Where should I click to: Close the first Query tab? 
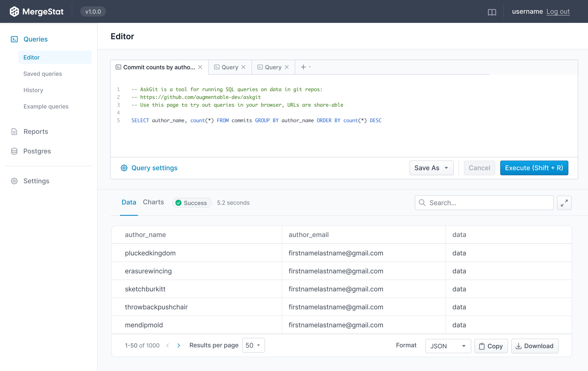243,67
